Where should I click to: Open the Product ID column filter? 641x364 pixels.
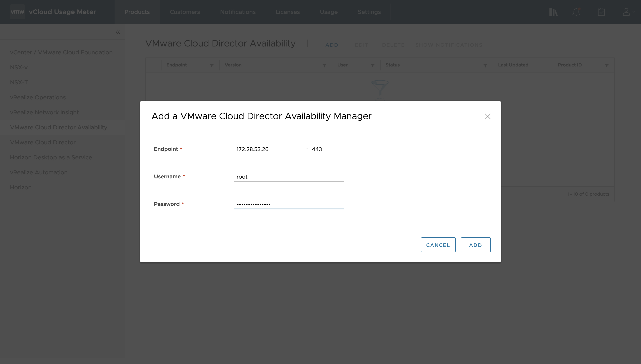(x=606, y=65)
